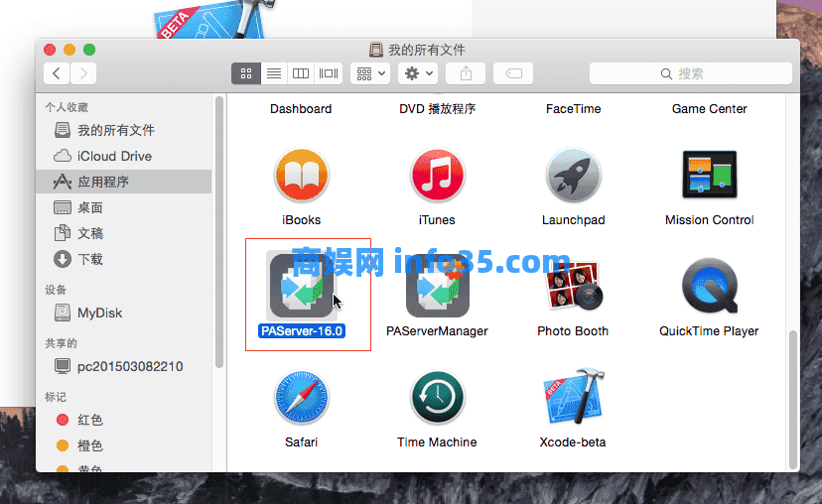
Task: Click the sidebar vertical scrollbar
Action: 219,232
